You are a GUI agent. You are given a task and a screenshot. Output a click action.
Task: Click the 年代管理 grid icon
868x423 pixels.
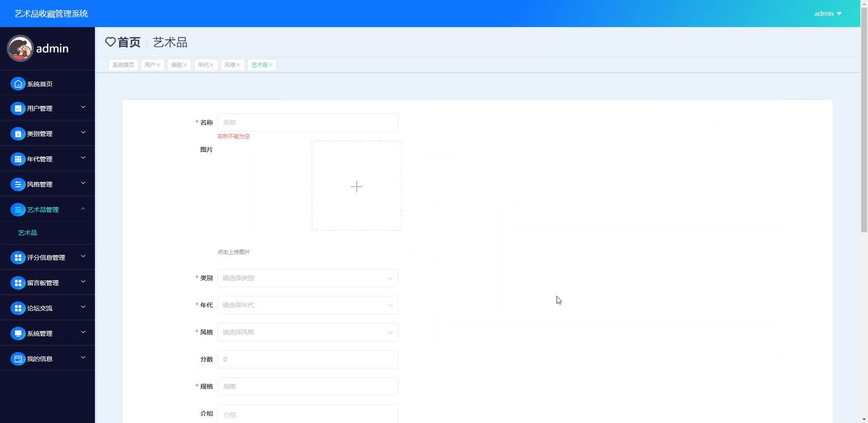pyautogui.click(x=18, y=159)
